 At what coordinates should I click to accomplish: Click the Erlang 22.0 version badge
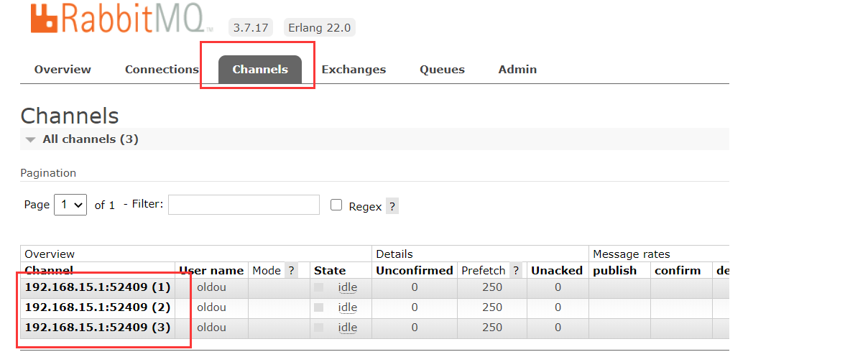[319, 28]
